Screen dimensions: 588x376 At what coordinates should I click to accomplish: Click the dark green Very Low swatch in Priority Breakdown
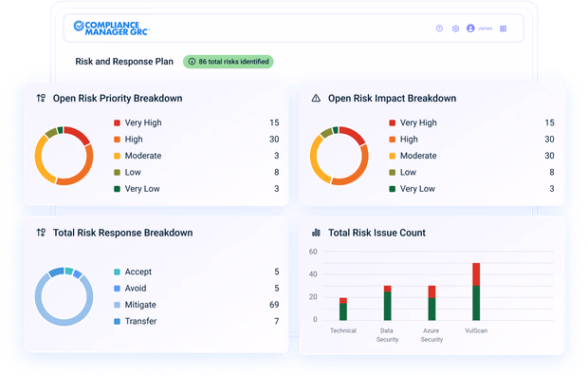point(117,189)
